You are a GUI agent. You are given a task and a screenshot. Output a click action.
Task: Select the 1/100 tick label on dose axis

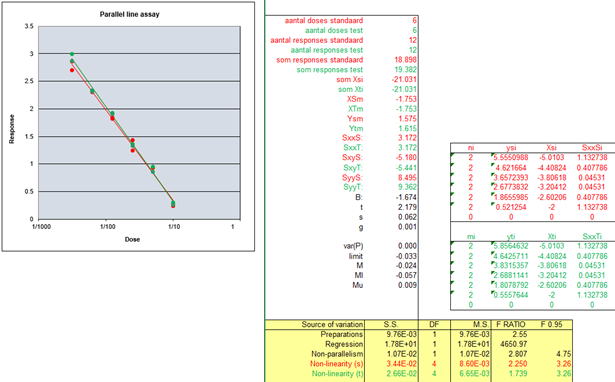tap(108, 227)
